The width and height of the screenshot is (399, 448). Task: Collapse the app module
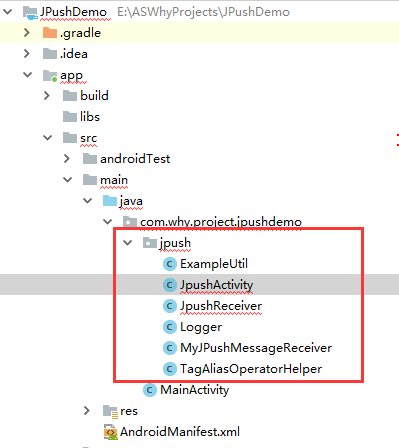27,75
